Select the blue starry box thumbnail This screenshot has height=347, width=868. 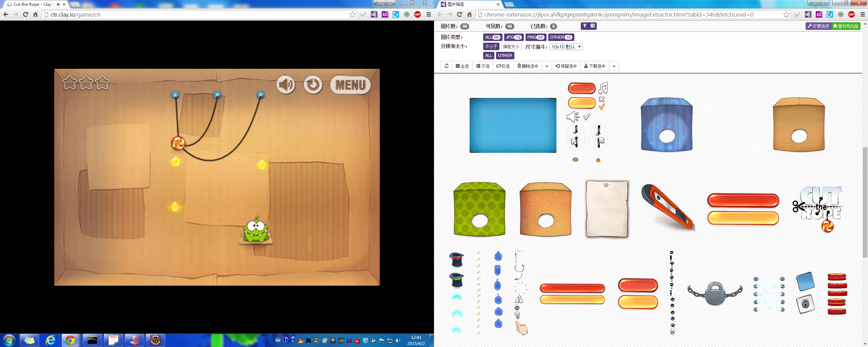tap(667, 124)
